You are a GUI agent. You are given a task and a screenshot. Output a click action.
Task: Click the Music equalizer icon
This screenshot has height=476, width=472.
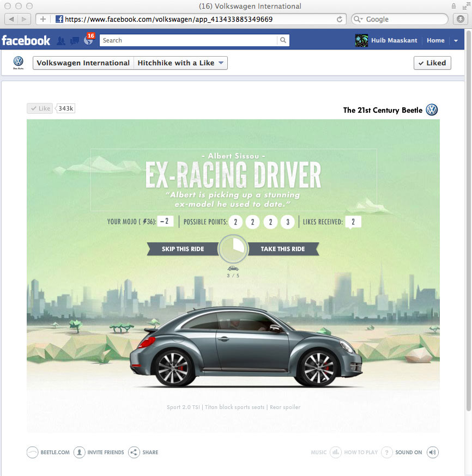pyautogui.click(x=335, y=453)
